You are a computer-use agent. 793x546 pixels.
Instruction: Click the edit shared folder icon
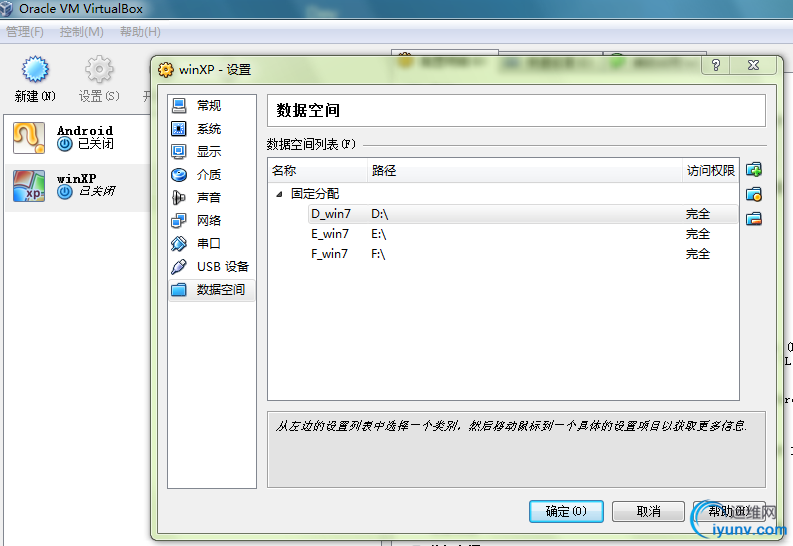pyautogui.click(x=754, y=194)
